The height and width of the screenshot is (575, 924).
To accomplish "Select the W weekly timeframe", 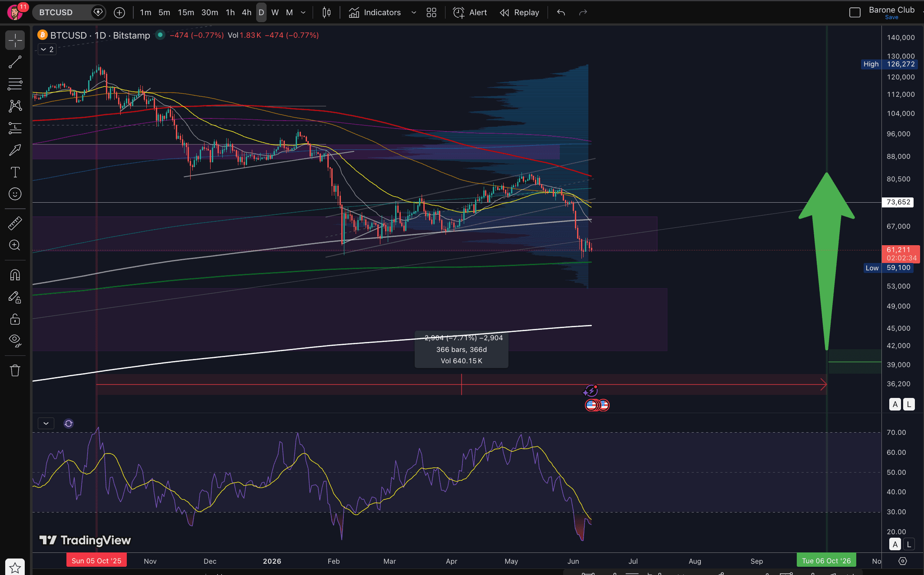I will coord(275,13).
